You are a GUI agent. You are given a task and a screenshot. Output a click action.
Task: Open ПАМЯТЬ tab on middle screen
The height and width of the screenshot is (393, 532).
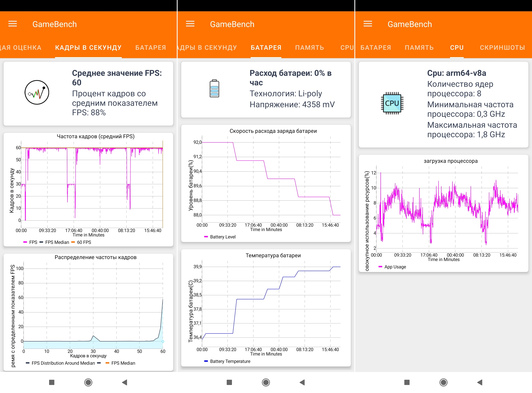309,48
